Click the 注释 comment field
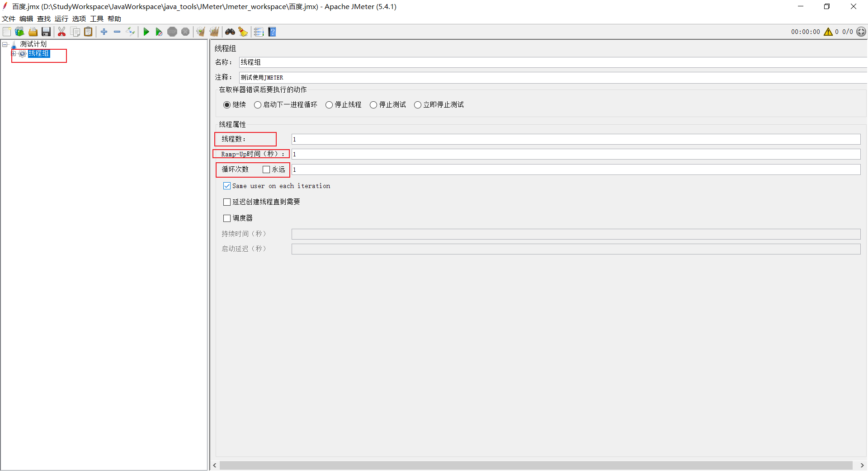This screenshot has height=471, width=868. [x=553, y=77]
